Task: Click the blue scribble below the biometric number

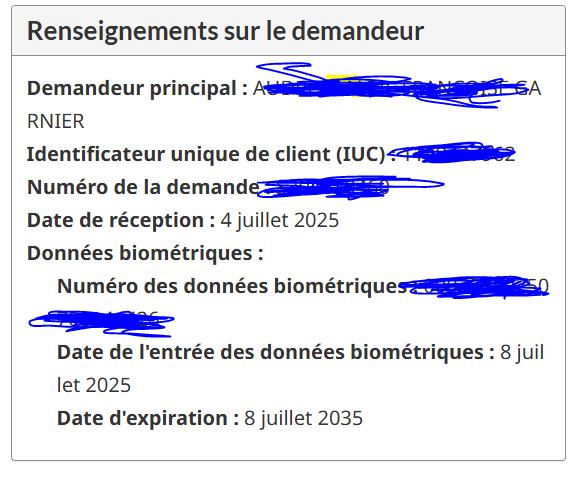Action: tap(101, 323)
